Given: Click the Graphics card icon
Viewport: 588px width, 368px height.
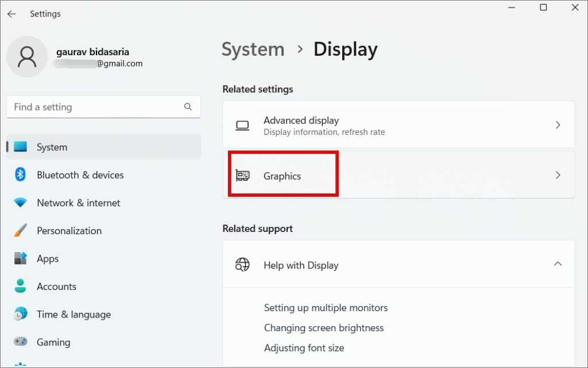Looking at the screenshot, I should coord(242,176).
